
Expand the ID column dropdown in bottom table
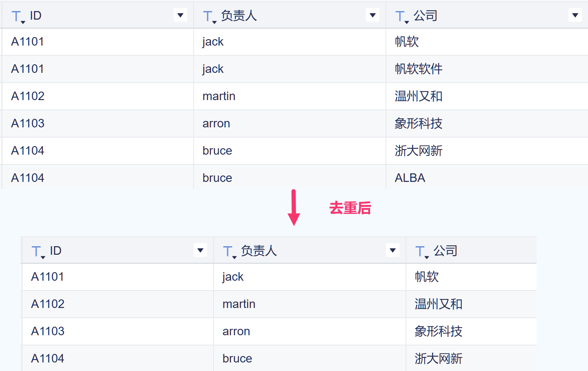[x=200, y=250]
